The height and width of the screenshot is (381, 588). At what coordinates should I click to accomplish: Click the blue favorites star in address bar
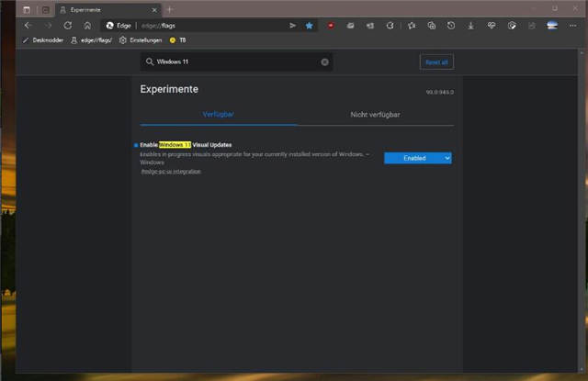pyautogui.click(x=310, y=26)
